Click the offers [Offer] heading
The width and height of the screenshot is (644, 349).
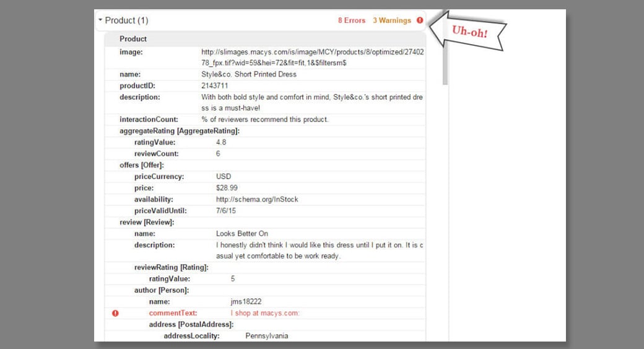(x=142, y=165)
